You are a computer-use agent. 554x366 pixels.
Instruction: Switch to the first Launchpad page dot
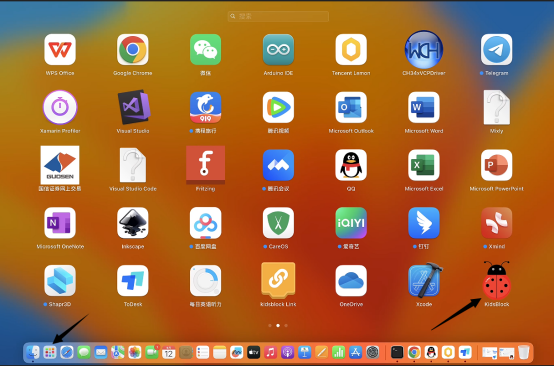270,325
